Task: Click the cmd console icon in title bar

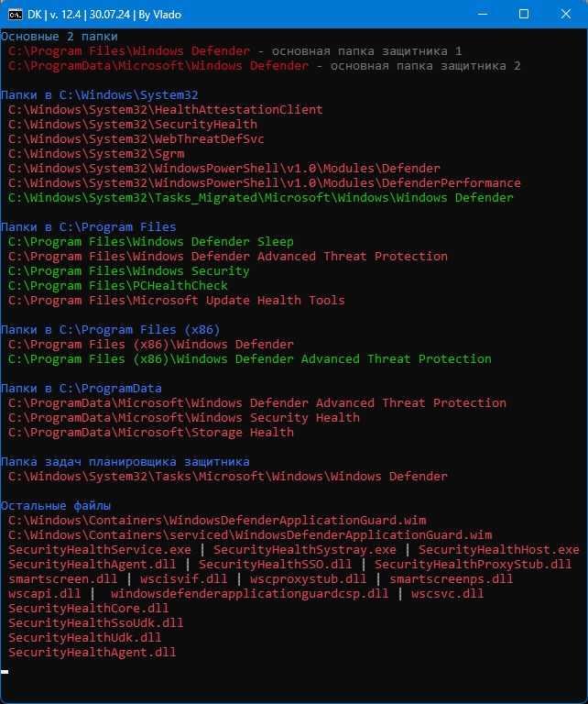Action: (16, 15)
